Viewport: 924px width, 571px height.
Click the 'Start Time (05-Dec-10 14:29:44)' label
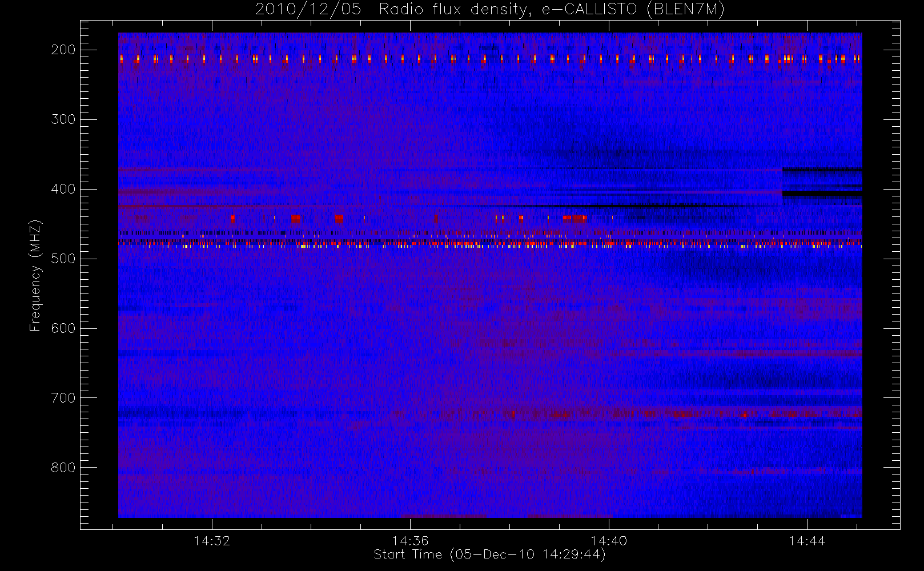click(x=490, y=554)
